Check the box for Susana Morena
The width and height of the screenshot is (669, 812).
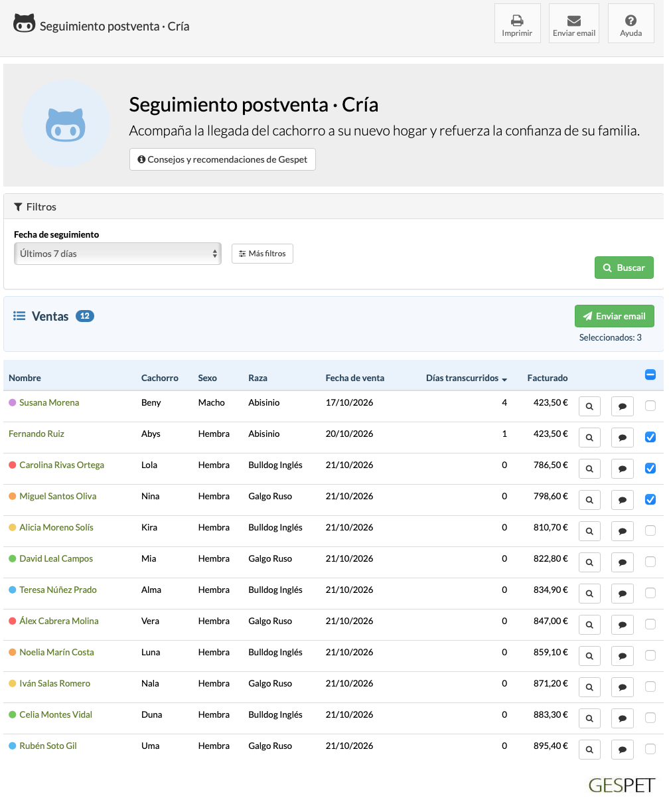pyautogui.click(x=650, y=406)
